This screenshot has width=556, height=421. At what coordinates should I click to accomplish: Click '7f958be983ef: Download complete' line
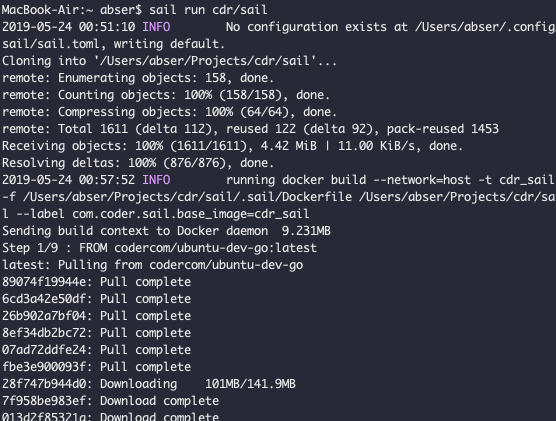tap(110, 401)
